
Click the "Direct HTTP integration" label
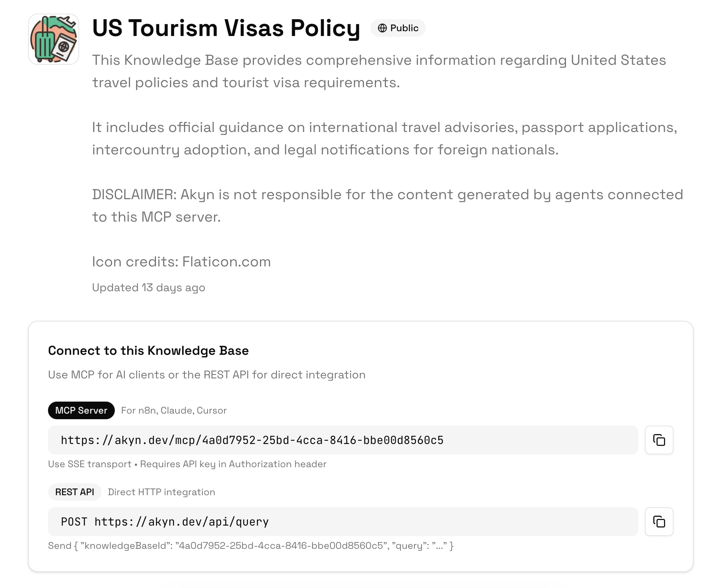tap(161, 492)
